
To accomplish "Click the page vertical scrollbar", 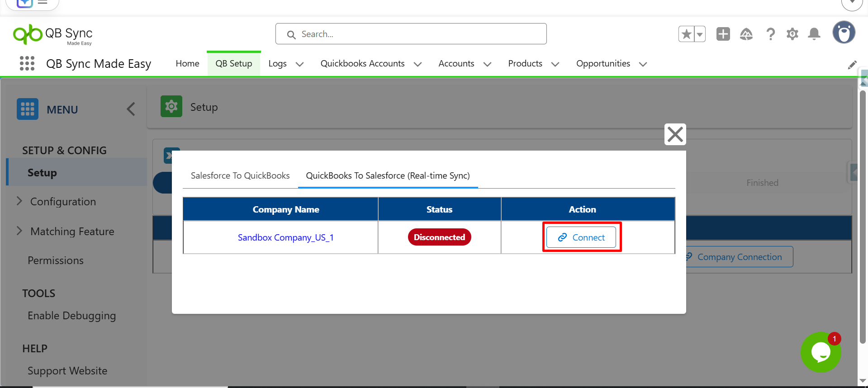I will pyautogui.click(x=863, y=217).
